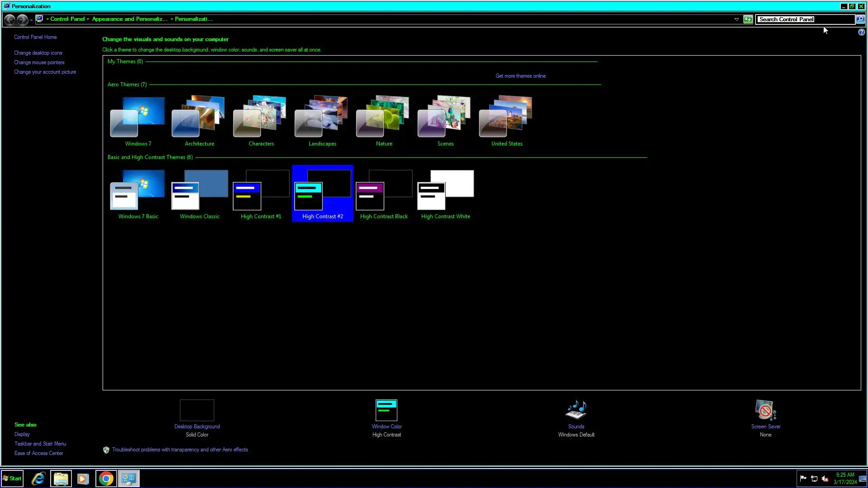868x488 pixels.
Task: Open the Window Color settings icon
Action: point(387,410)
